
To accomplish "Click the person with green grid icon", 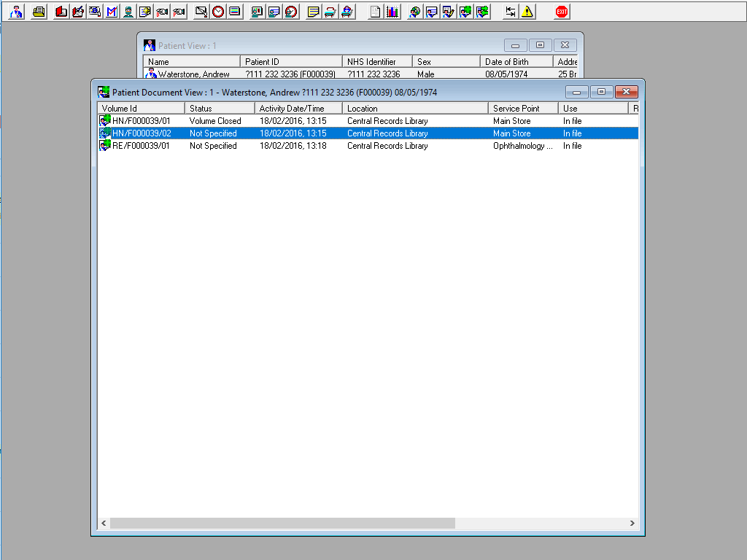I will 465,12.
